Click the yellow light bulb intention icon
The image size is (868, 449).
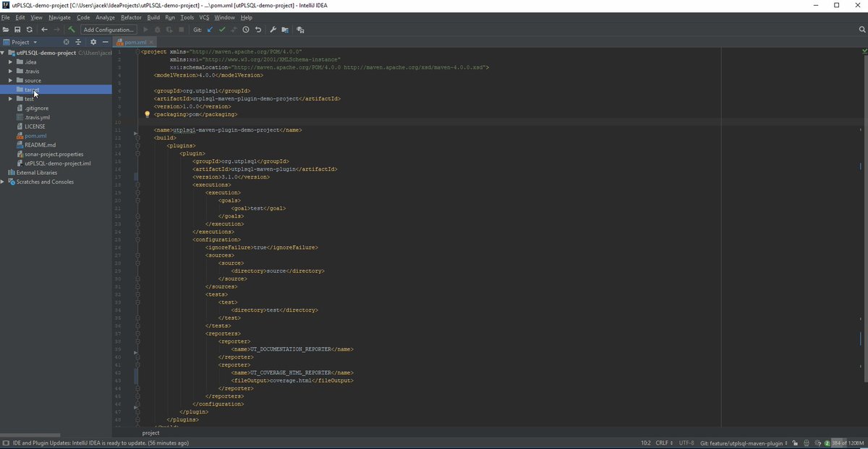click(147, 114)
